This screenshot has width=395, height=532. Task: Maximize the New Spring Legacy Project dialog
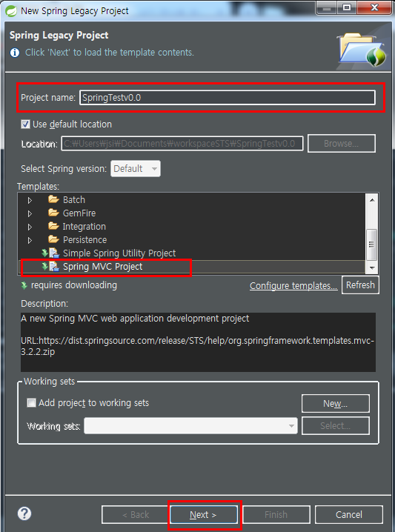[x=347, y=7]
